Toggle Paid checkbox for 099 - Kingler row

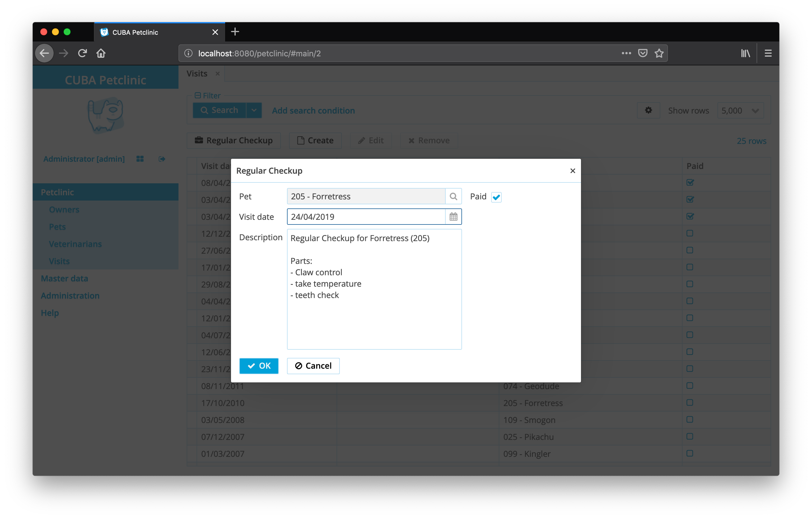click(689, 453)
